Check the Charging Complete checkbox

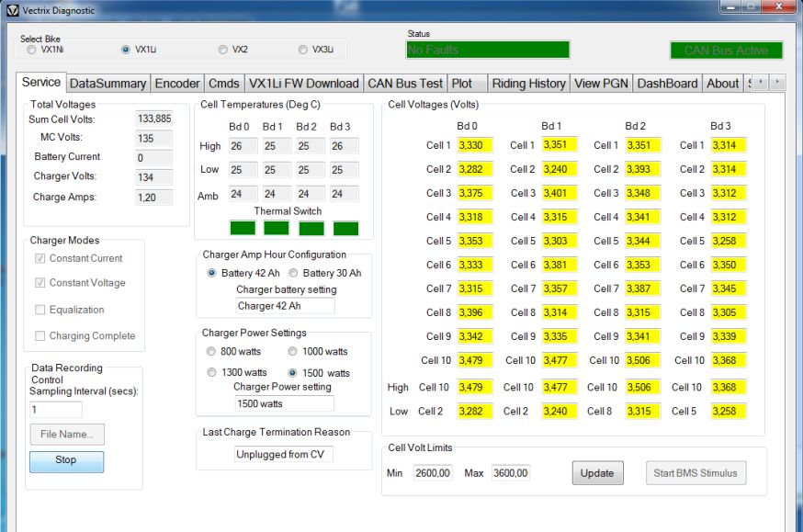40,336
